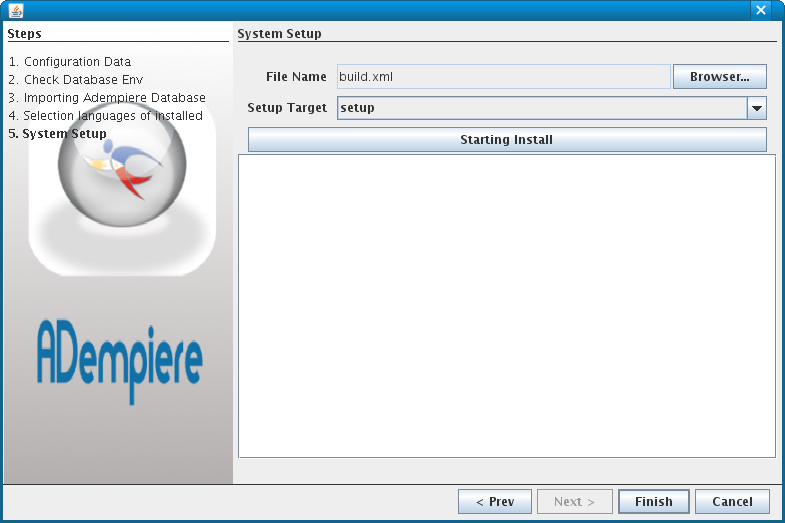Image resolution: width=785 pixels, height=523 pixels.
Task: Click the Starting Install button
Action: [507, 140]
